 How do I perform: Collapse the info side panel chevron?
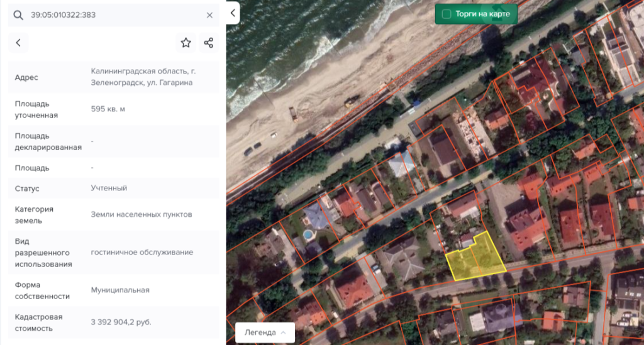pyautogui.click(x=233, y=13)
